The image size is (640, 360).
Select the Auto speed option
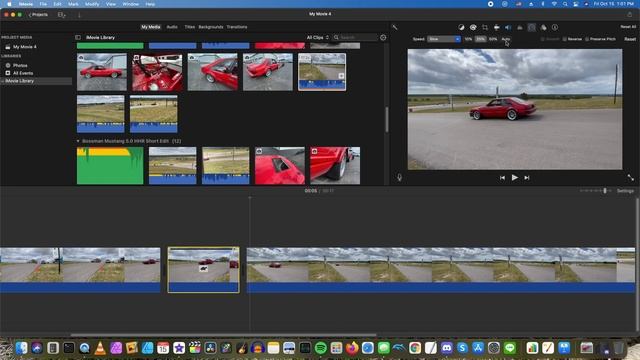[506, 39]
